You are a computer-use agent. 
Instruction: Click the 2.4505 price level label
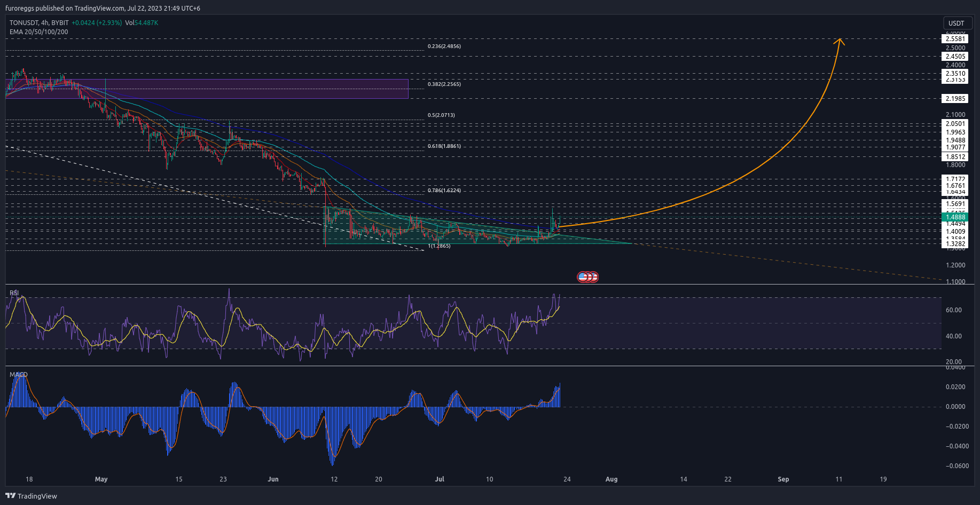[x=955, y=57]
